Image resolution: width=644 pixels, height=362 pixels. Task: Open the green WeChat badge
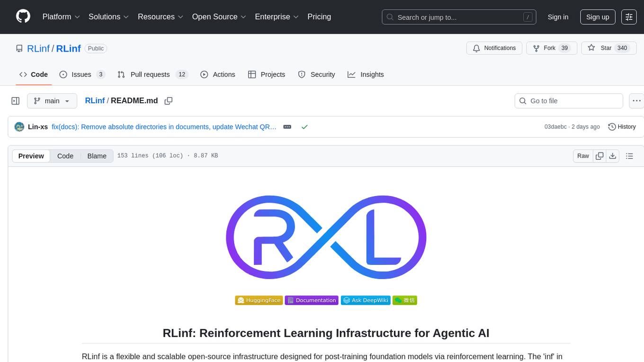pos(405,300)
